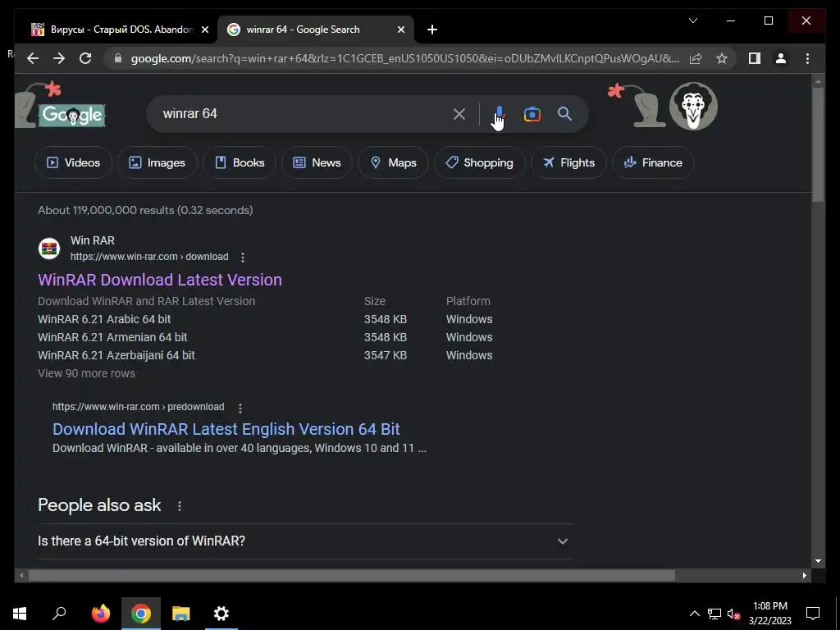Filter results by Books
The height and width of the screenshot is (630, 840).
click(240, 162)
